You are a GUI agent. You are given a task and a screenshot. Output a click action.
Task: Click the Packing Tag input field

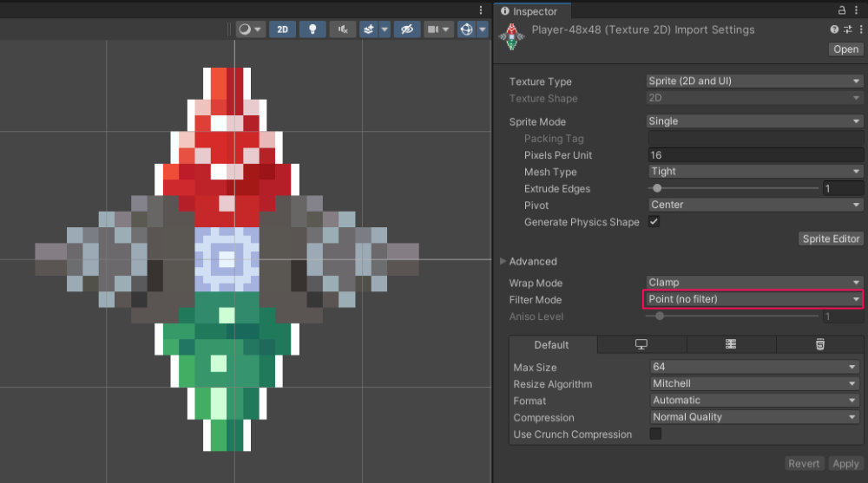tap(756, 139)
